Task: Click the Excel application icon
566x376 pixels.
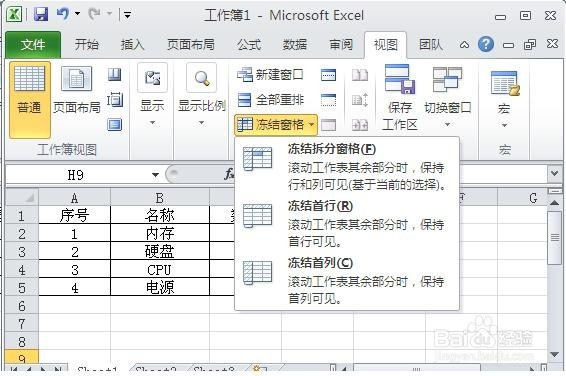Action: pyautogui.click(x=14, y=14)
